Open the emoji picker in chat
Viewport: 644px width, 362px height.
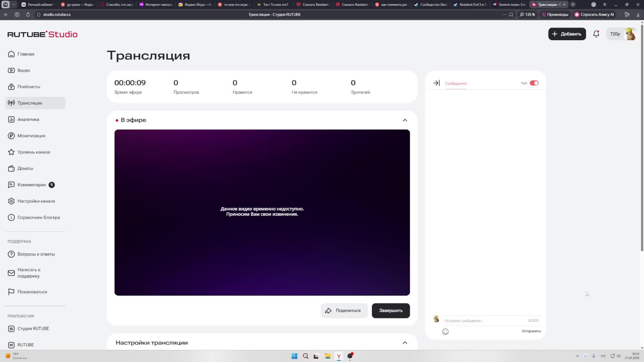click(445, 331)
